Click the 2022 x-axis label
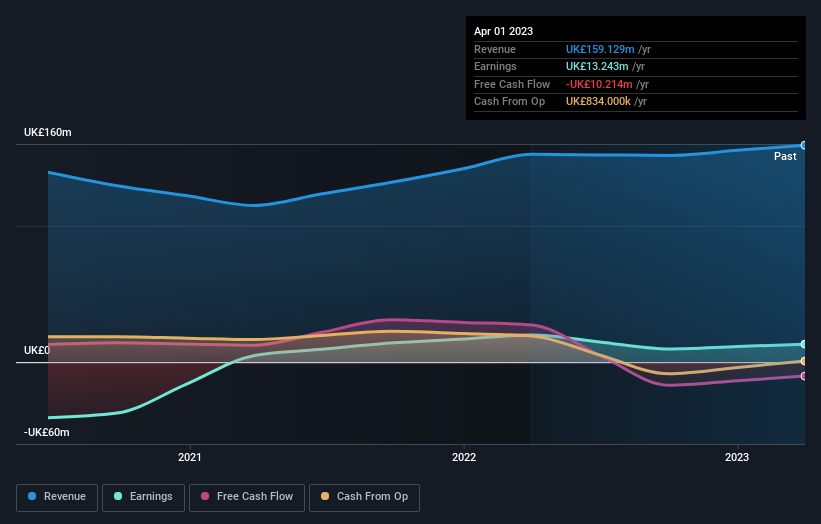This screenshot has width=821, height=524. (464, 457)
